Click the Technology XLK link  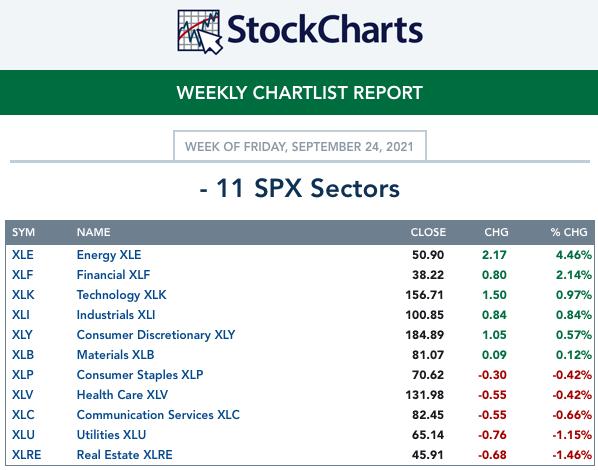[x=121, y=295]
